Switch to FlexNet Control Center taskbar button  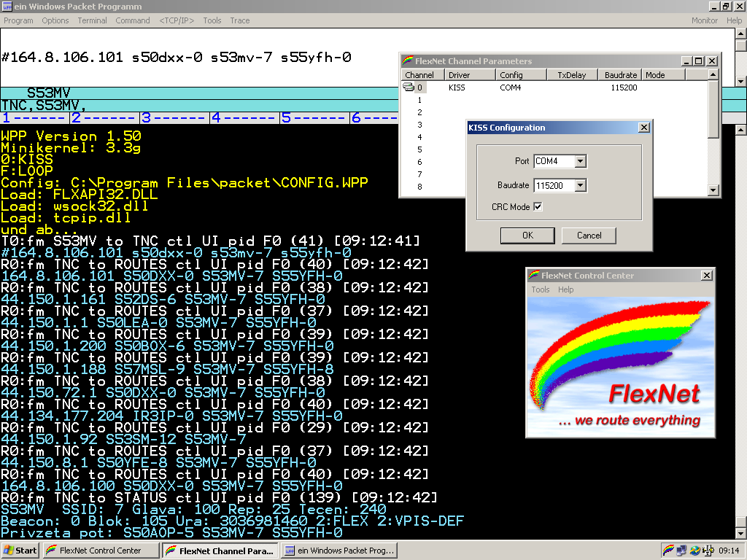(101, 551)
